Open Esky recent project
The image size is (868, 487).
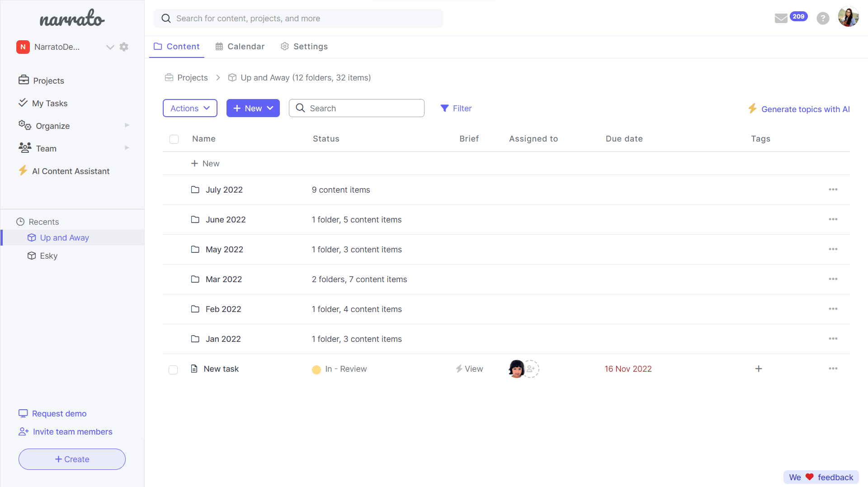(x=48, y=256)
